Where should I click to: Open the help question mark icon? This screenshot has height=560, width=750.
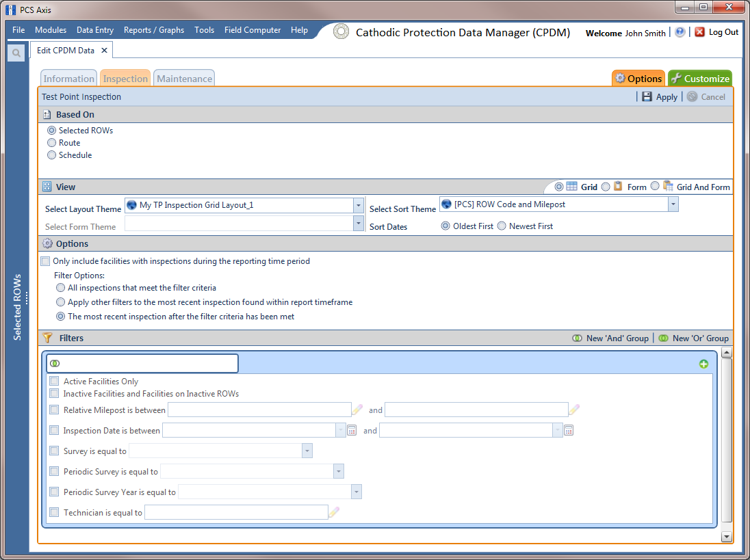click(x=680, y=32)
